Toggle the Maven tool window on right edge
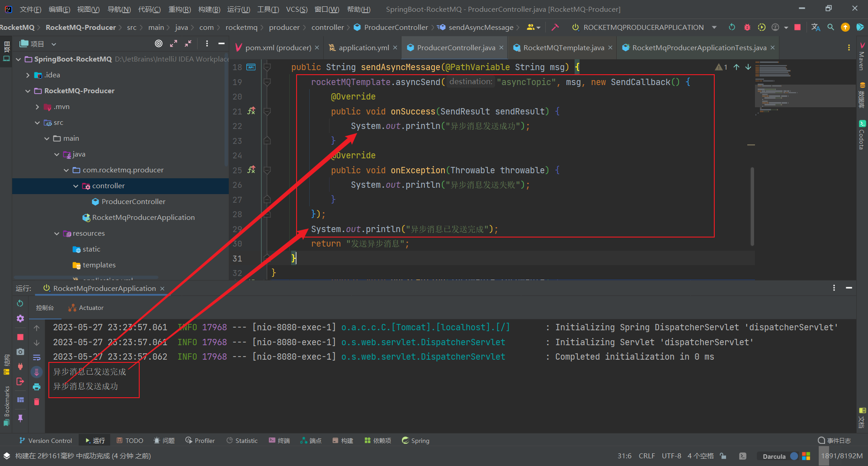 [x=862, y=57]
